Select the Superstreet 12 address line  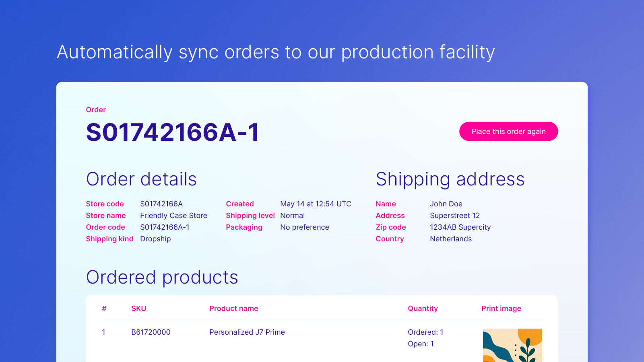pos(455,216)
